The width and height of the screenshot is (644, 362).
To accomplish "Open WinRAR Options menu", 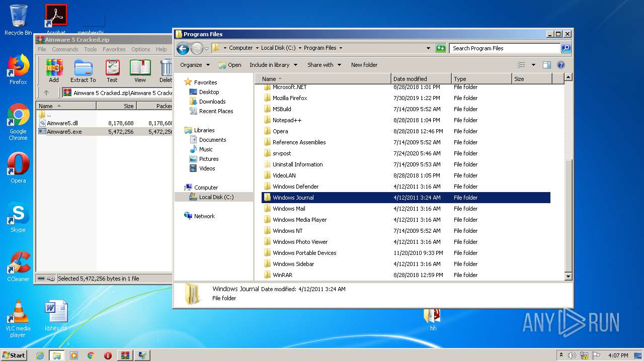I will (x=141, y=49).
